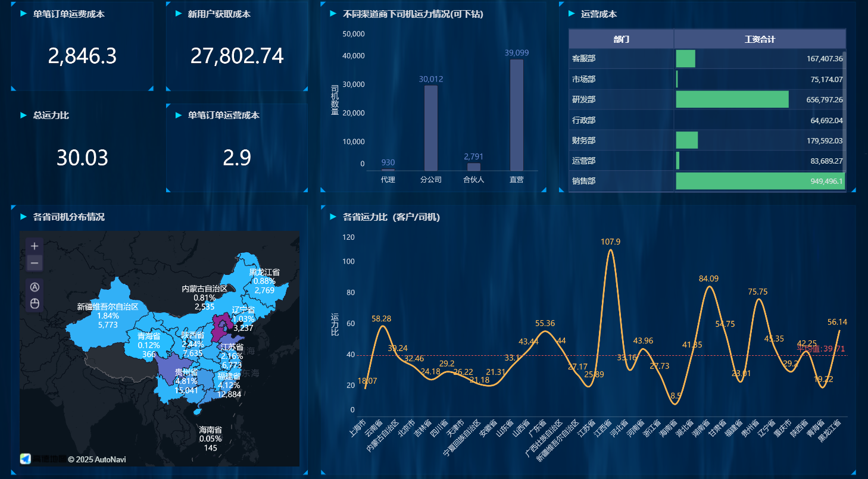Select 海南省 label on the map
The width and height of the screenshot is (868, 479).
click(211, 430)
